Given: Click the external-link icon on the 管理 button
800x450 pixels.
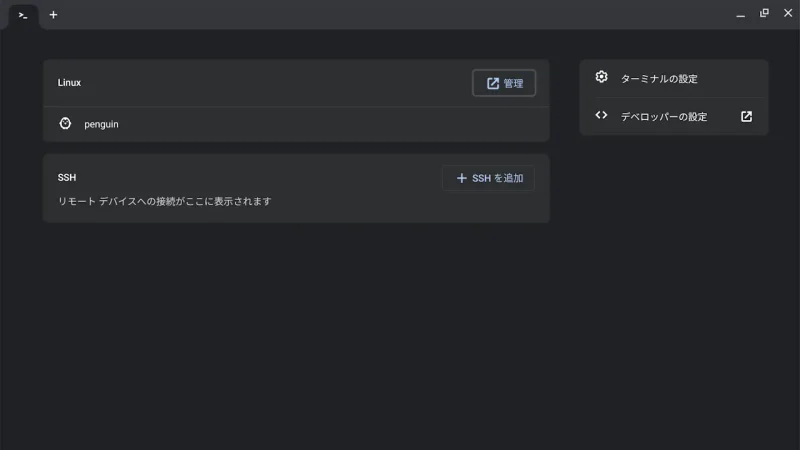Looking at the screenshot, I should pyautogui.click(x=493, y=83).
